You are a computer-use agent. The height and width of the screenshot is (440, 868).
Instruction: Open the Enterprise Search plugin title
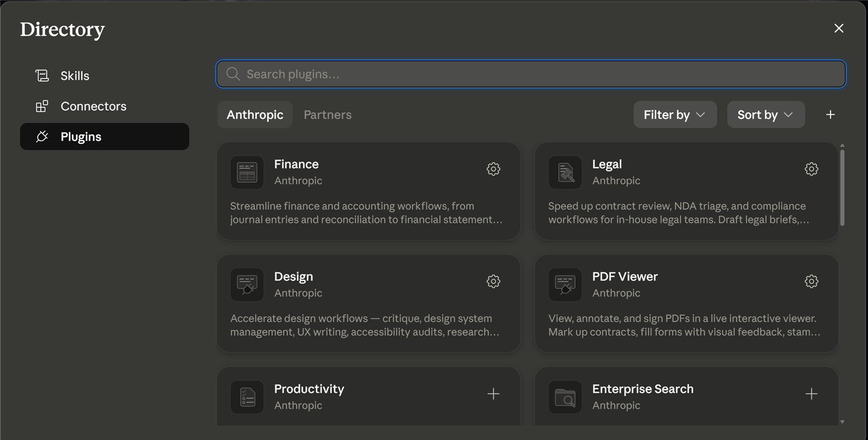click(x=643, y=389)
